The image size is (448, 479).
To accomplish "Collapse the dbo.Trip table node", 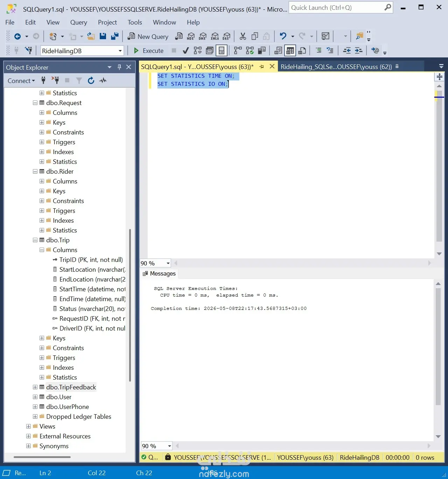I will coord(35,240).
